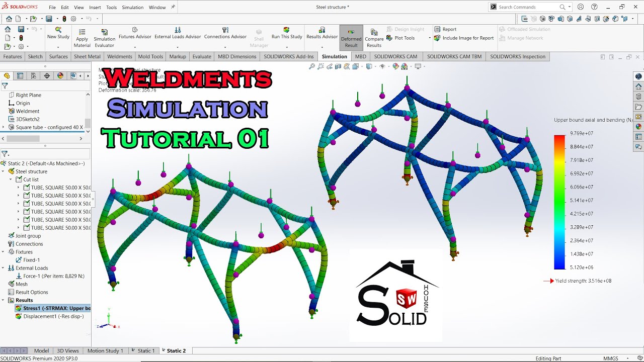Click the stress color legend bar

[559, 202]
